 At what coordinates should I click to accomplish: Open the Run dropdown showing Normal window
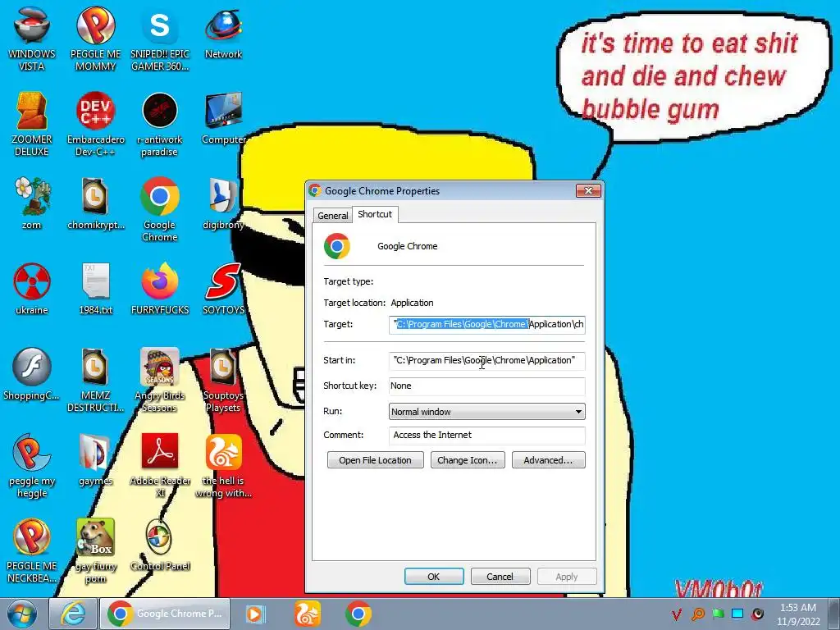click(x=487, y=412)
